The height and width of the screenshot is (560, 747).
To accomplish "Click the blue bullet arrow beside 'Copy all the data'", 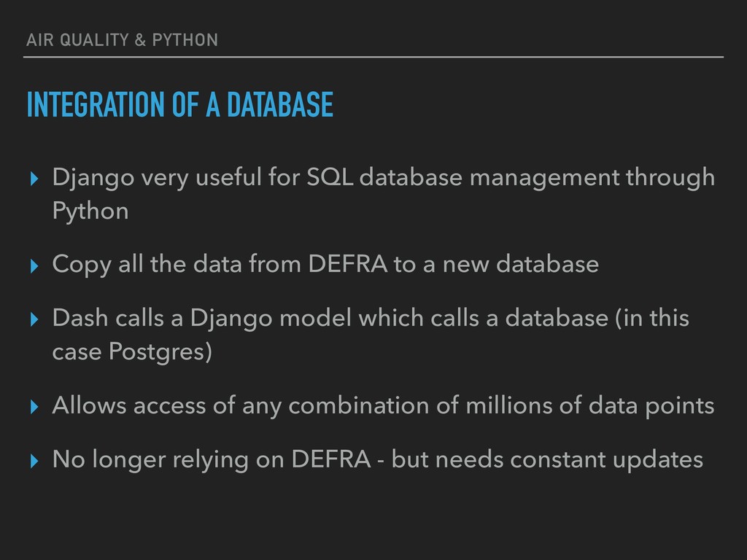I will tap(34, 266).
